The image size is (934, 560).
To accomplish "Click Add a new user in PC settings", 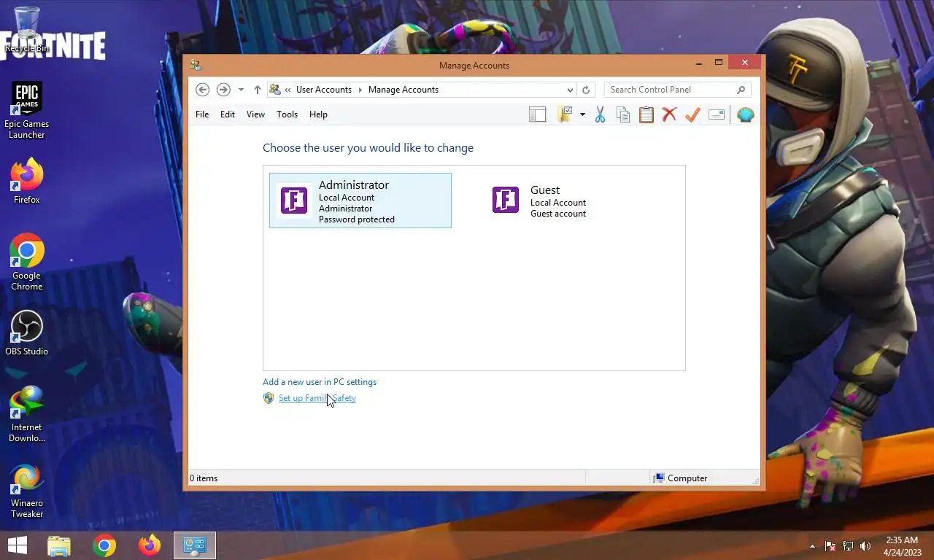I will pos(320,382).
